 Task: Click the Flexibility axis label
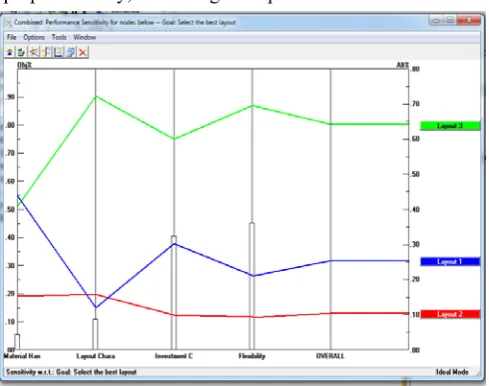point(252,356)
